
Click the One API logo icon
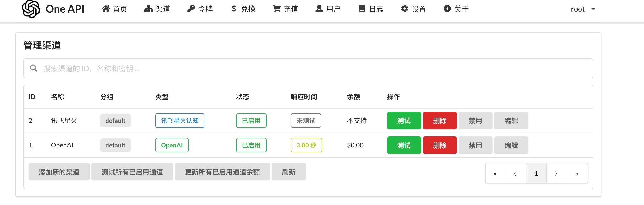point(31,9)
